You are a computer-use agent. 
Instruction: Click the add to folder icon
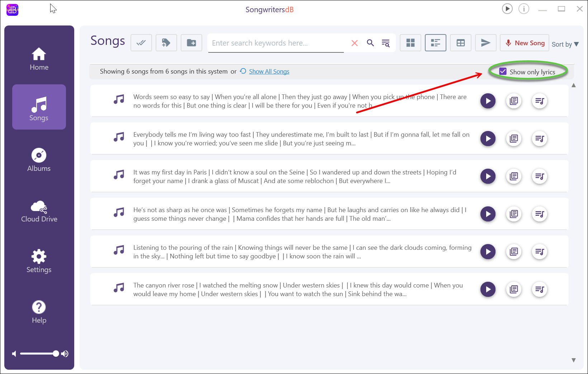coord(191,43)
